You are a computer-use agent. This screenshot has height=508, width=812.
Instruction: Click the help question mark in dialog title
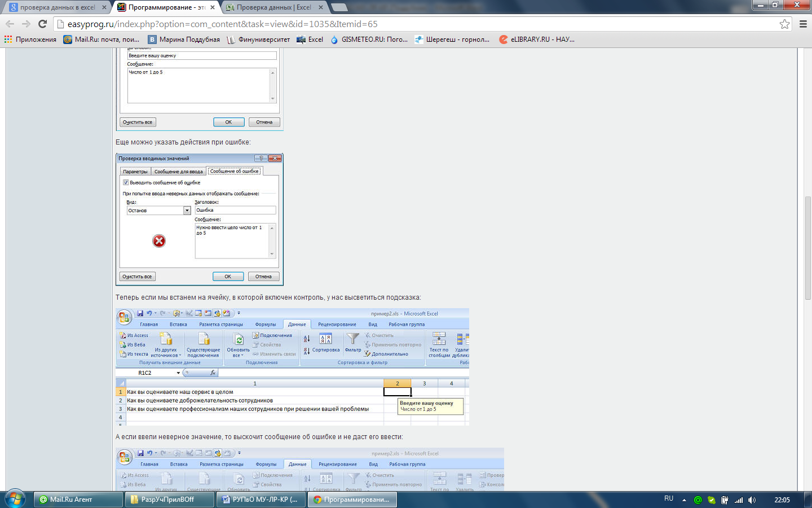coord(261,158)
